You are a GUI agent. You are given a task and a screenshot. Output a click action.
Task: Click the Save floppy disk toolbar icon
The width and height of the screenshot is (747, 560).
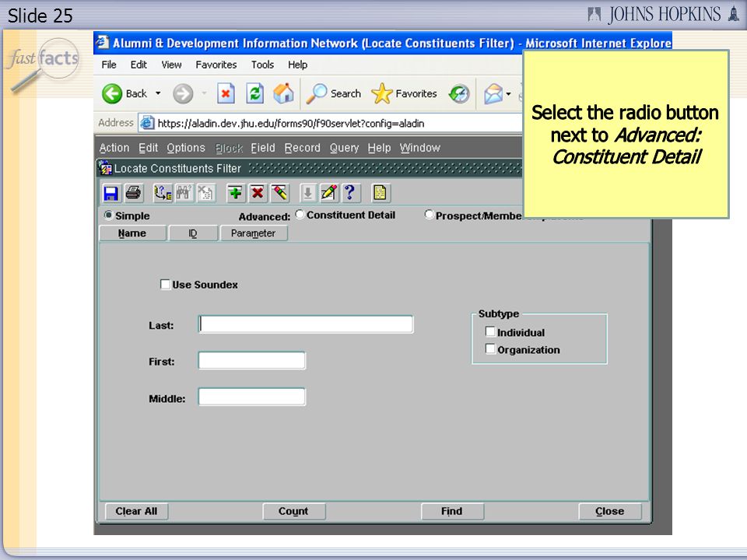point(111,194)
